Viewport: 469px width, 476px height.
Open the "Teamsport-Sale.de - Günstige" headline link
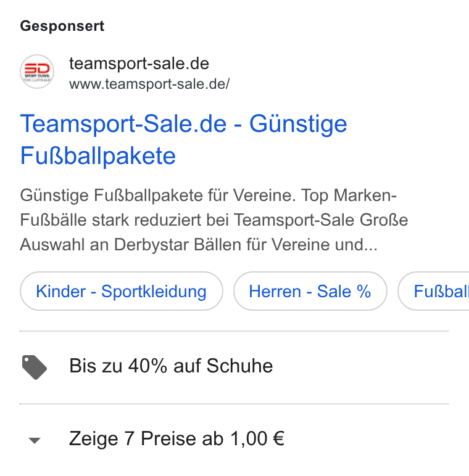[x=183, y=123]
